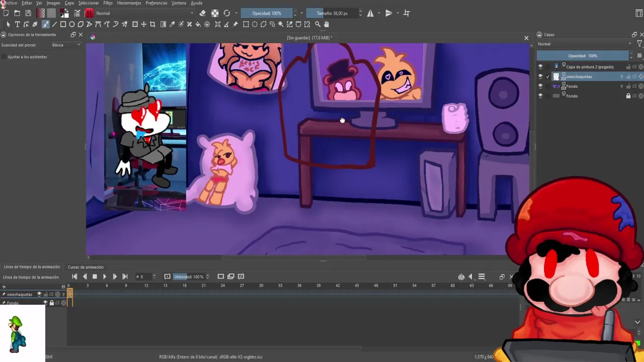644x362 pixels.
Task: Open the Capa menu
Action: (x=69, y=3)
